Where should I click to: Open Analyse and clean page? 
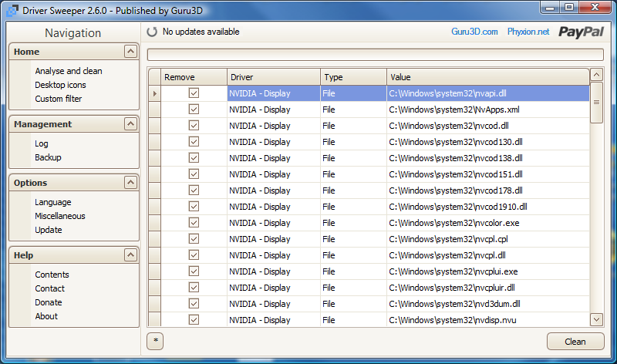point(69,71)
